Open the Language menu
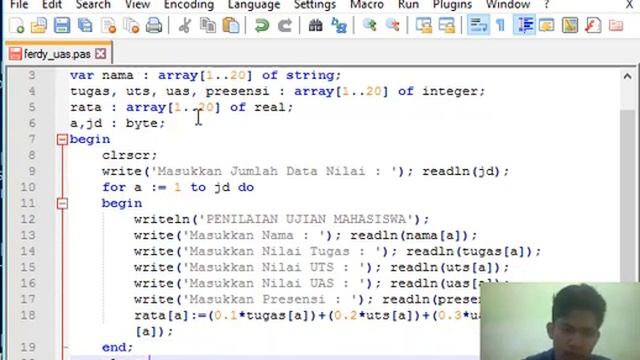640x360 pixels. 254,5
